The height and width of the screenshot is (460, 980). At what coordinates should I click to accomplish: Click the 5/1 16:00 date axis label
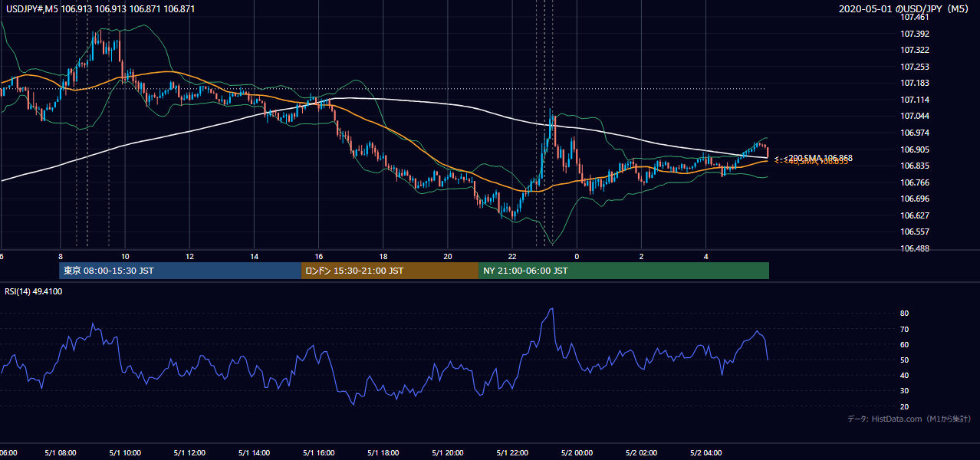318,453
